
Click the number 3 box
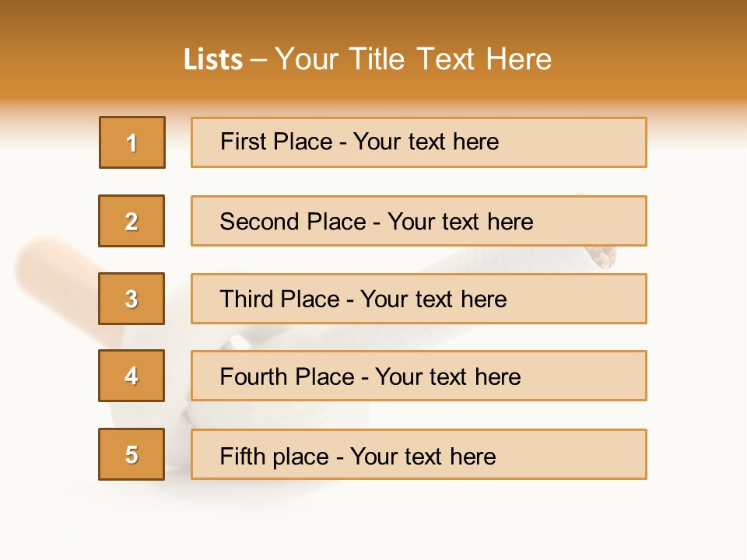click(x=132, y=299)
